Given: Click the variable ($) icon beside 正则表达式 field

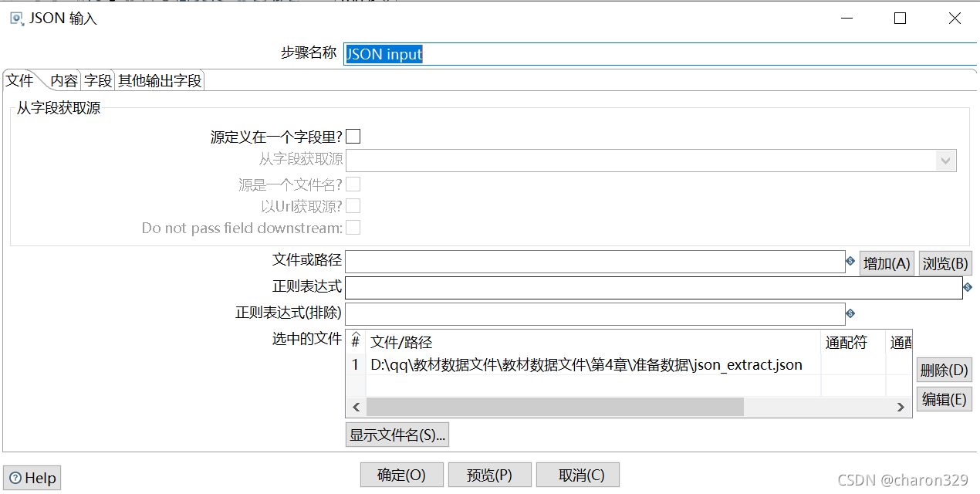Looking at the screenshot, I should [967, 287].
